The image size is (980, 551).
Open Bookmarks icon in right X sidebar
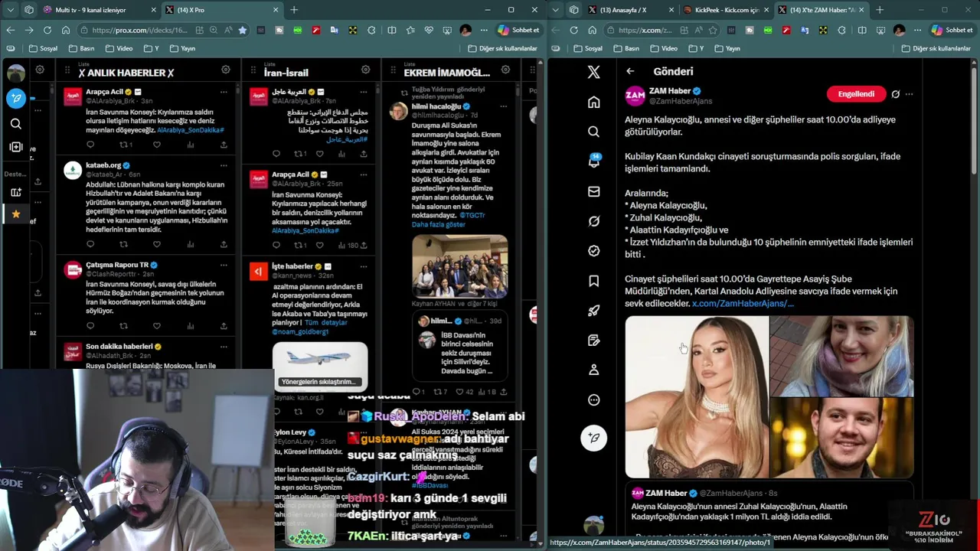593,281
